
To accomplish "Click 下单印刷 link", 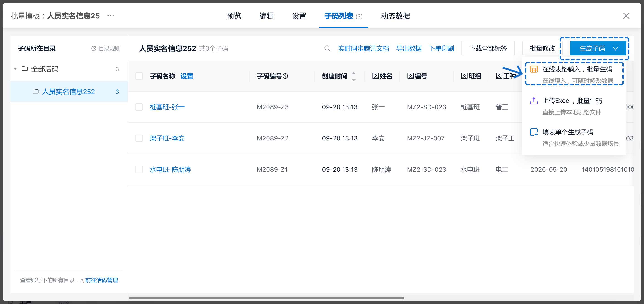I will (x=442, y=48).
